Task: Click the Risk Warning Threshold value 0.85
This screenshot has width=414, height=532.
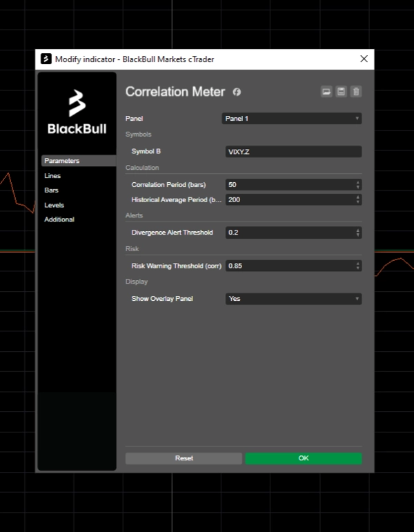Action: click(235, 266)
